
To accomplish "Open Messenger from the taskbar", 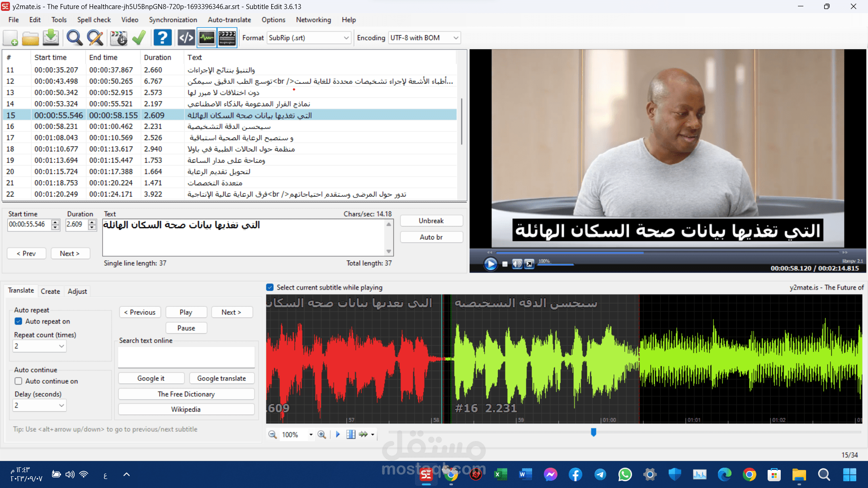I will click(x=551, y=474).
